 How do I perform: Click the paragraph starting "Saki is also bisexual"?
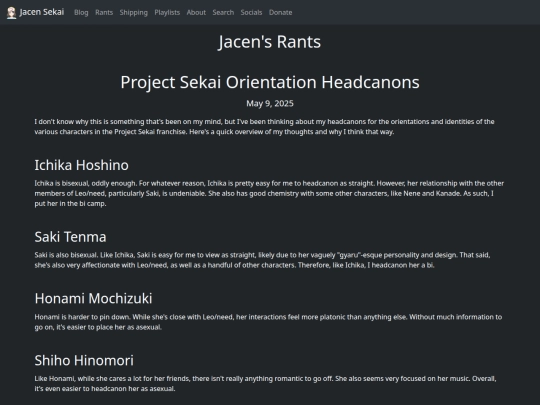[x=262, y=260]
